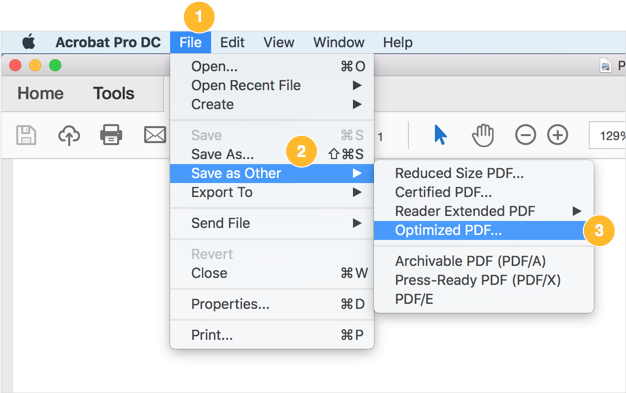Expand Open Recent File submenu
This screenshot has width=626, height=393.
[x=272, y=85]
